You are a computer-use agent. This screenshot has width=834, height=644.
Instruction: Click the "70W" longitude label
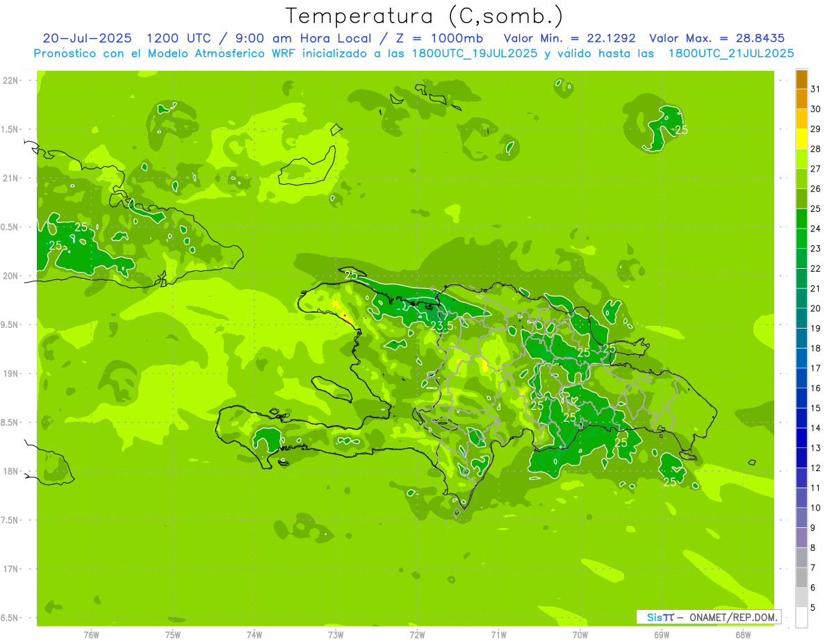(580, 635)
